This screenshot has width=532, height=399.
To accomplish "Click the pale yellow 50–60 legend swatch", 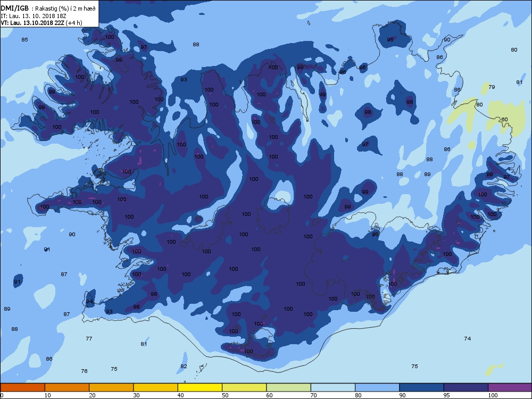I will (x=244, y=387).
